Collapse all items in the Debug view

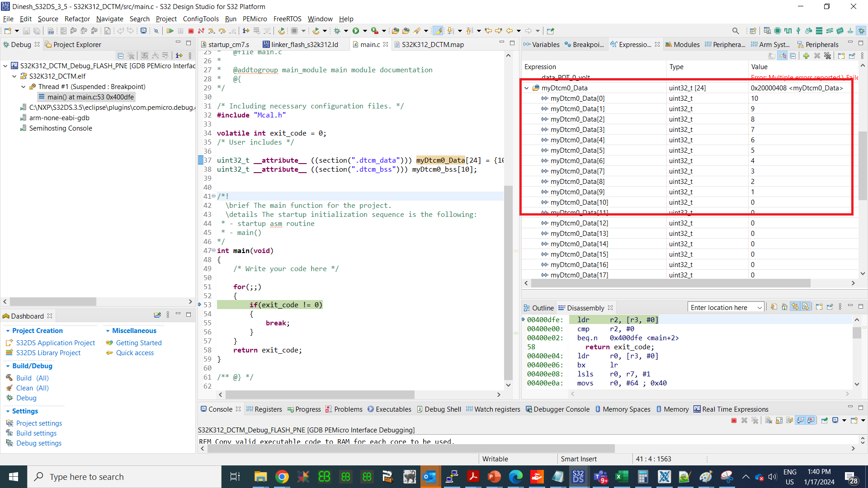[120, 55]
